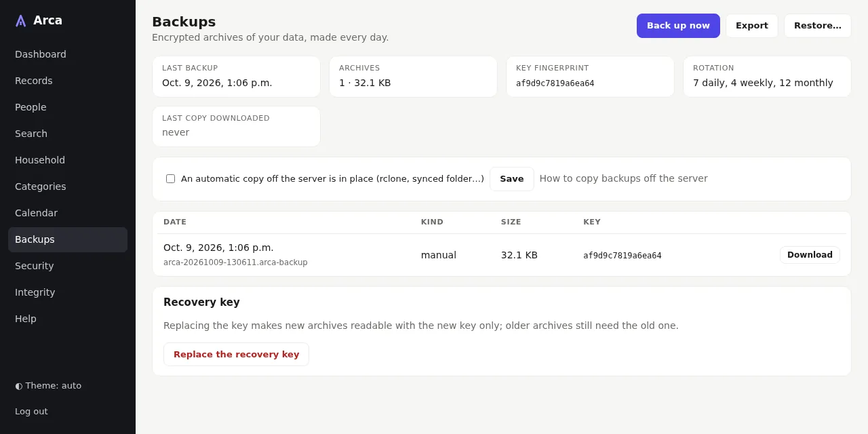Go to Categories
The height and width of the screenshot is (434, 868).
pos(68,186)
